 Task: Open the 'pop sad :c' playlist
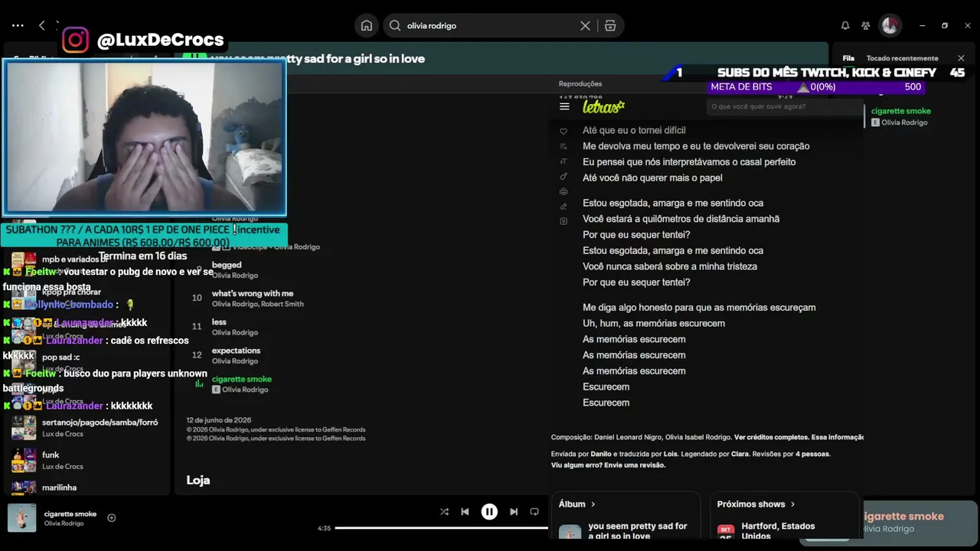pyautogui.click(x=60, y=357)
